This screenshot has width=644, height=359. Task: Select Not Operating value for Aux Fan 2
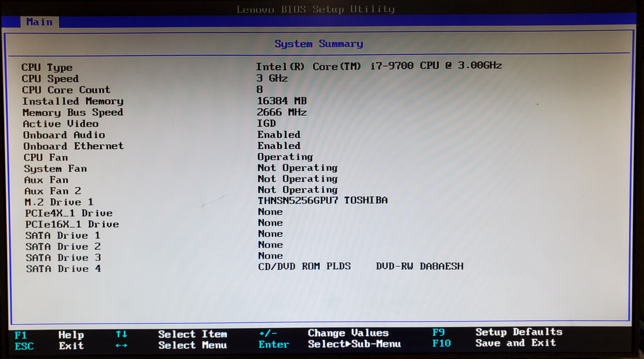(298, 190)
